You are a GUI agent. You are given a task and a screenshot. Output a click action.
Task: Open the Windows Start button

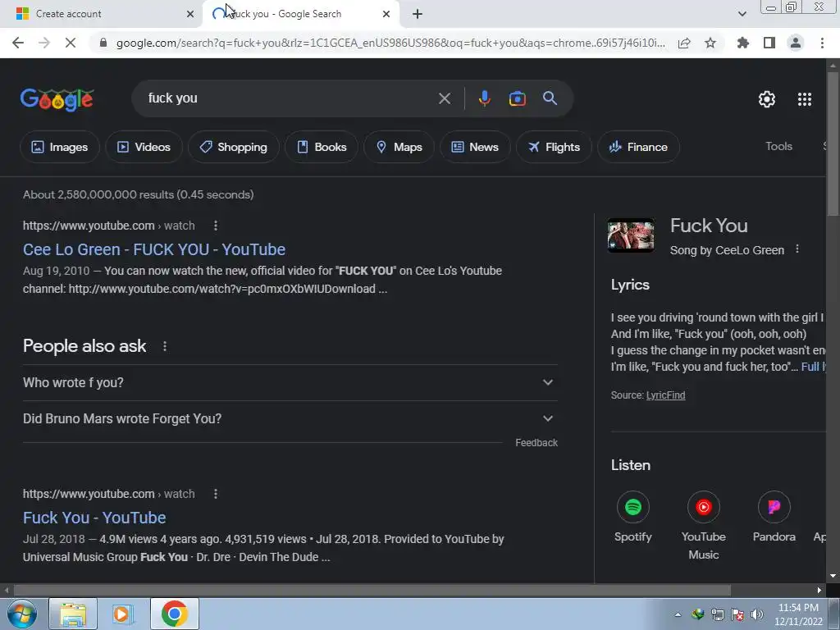[x=21, y=614]
